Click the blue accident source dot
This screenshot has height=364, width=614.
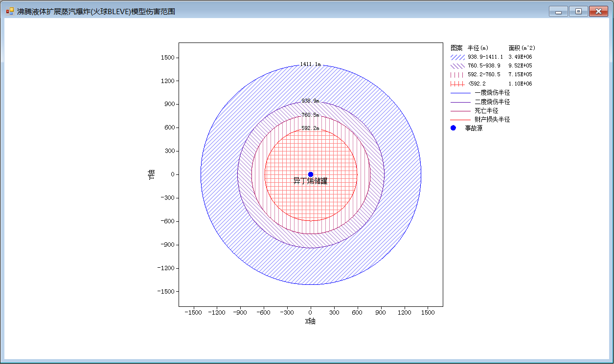(311, 174)
